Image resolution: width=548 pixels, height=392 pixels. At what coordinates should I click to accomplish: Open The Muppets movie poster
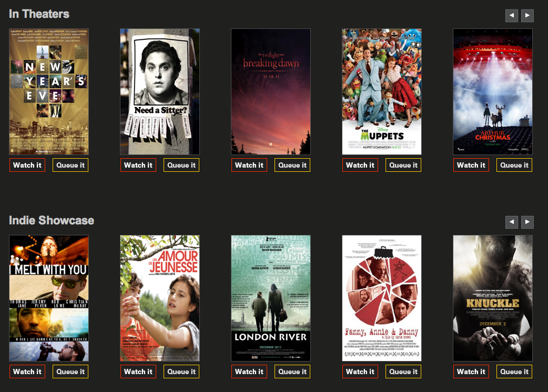point(382,91)
